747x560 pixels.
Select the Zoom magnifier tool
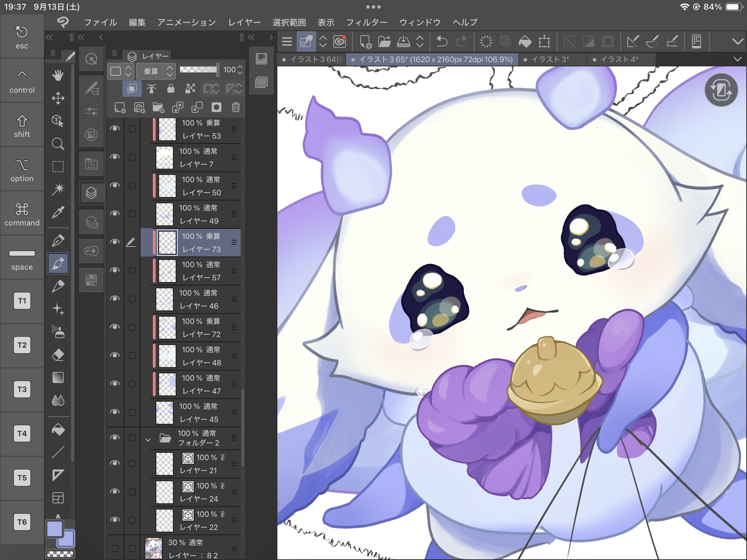[58, 144]
